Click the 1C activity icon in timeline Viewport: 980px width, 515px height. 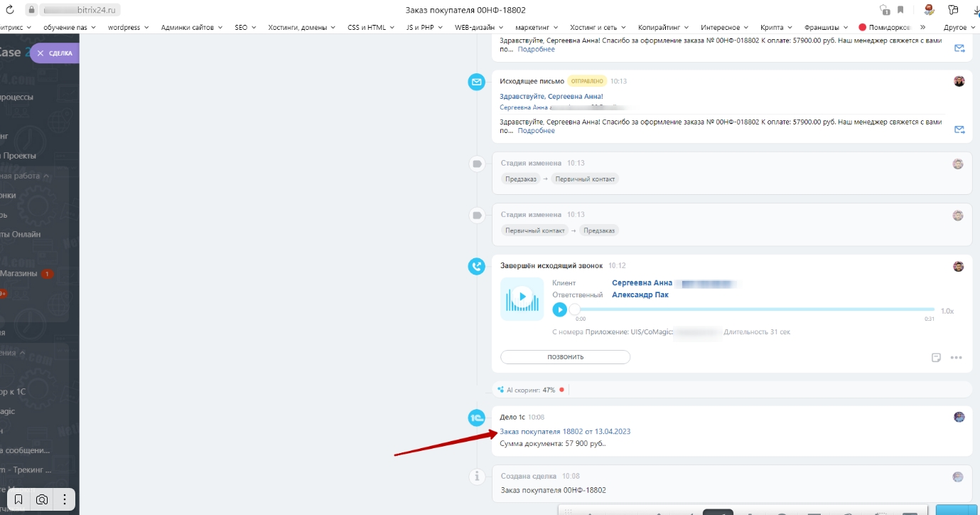(x=476, y=418)
